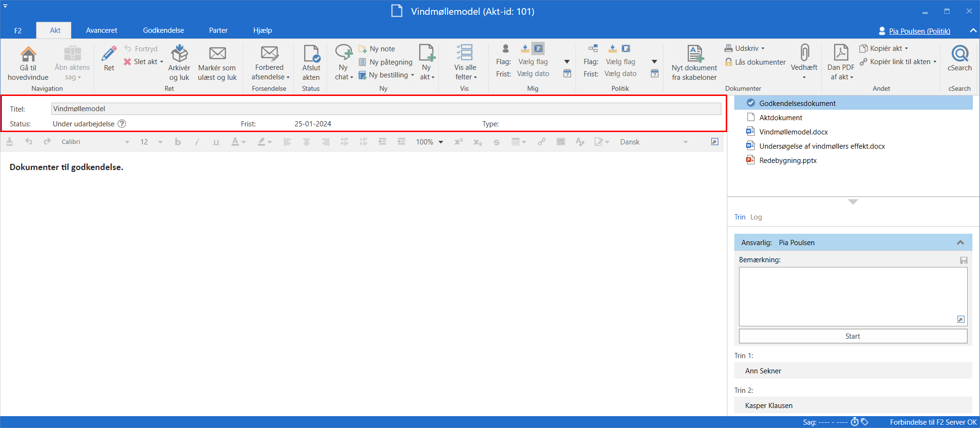This screenshot has width=980, height=428.
Task: Click the Gå til hovedvindue home icon
Action: [28, 54]
